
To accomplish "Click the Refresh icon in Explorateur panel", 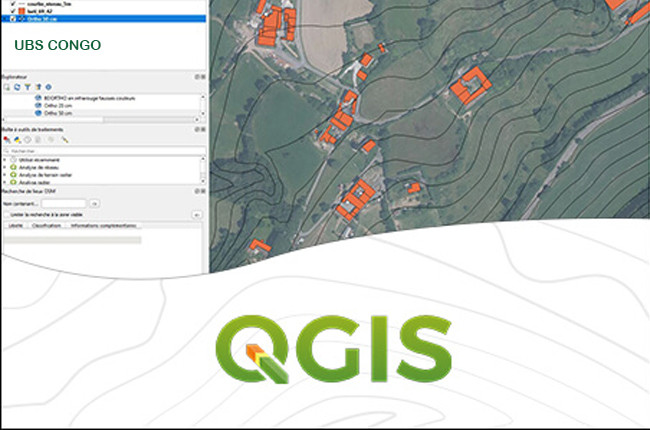I will pyautogui.click(x=18, y=88).
